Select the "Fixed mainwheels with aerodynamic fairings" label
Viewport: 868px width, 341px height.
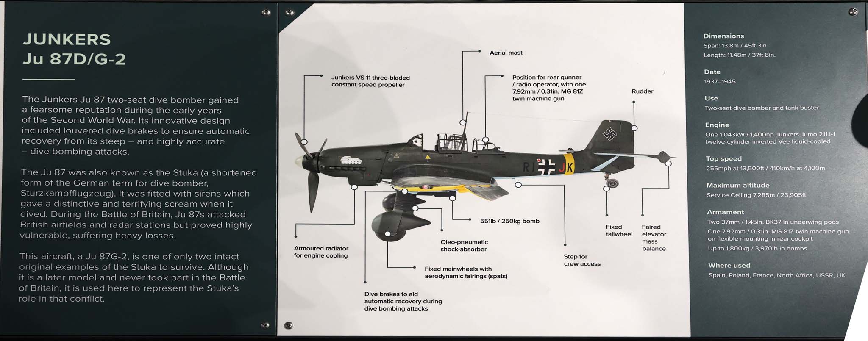(x=466, y=272)
